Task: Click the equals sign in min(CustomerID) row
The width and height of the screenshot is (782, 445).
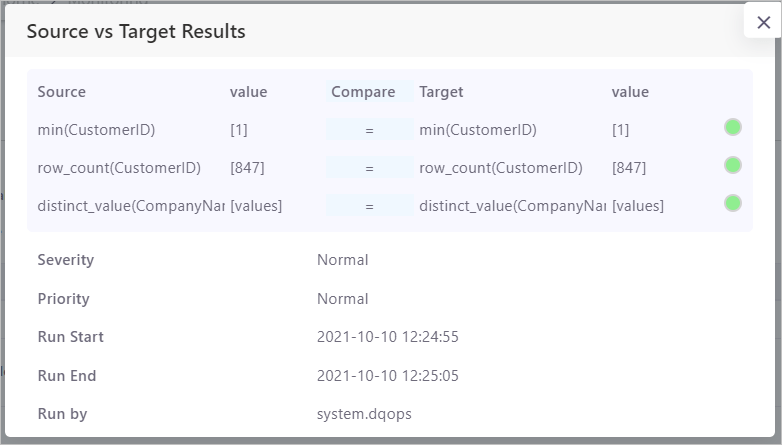Action: tap(369, 130)
